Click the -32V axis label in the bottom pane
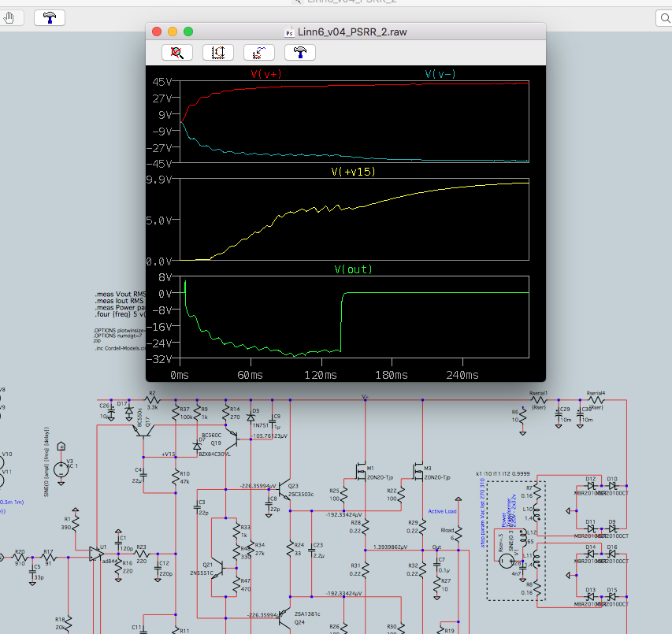672x634 pixels. tap(159, 359)
